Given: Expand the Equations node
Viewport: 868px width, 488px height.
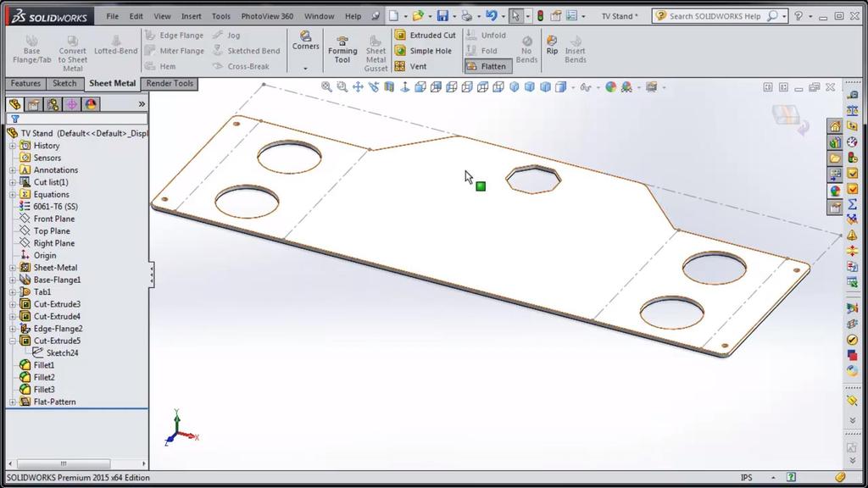Looking at the screenshot, I should point(13,194).
